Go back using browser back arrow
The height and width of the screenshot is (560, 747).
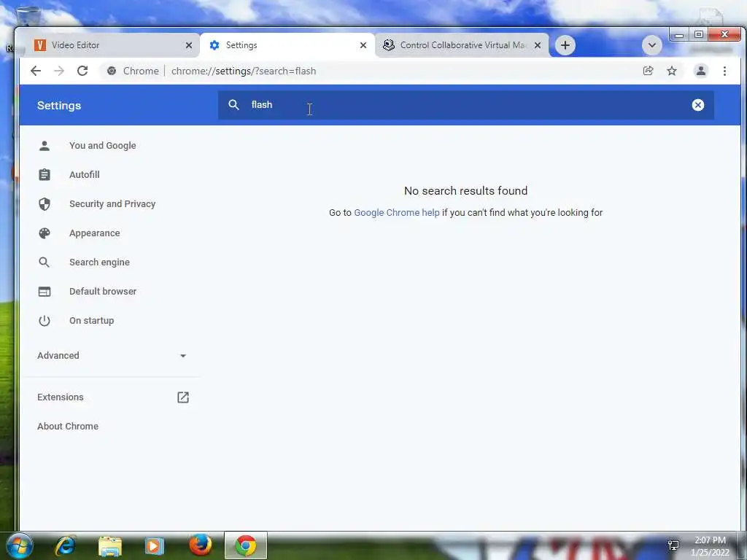(36, 71)
